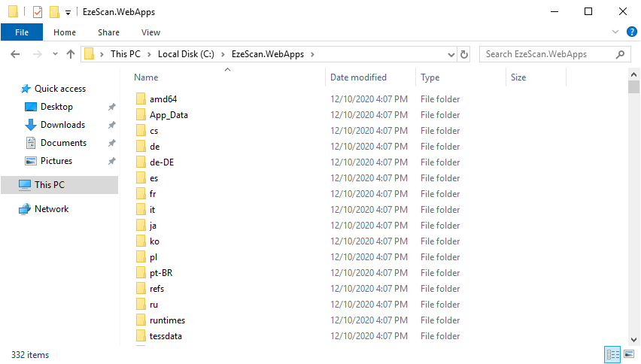Click Local Disk (C:) in breadcrumb path

point(186,54)
